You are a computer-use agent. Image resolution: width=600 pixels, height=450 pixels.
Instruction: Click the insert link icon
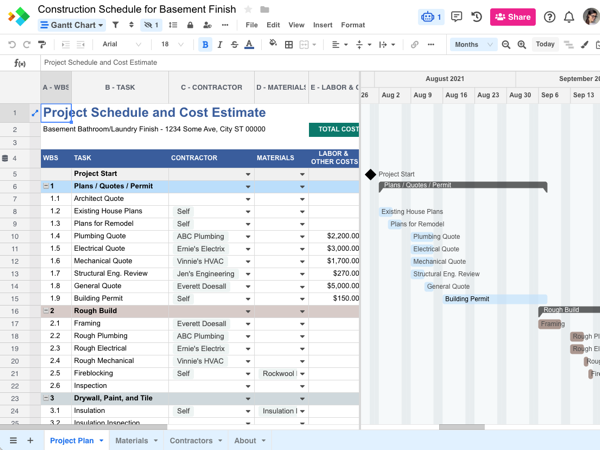click(415, 45)
